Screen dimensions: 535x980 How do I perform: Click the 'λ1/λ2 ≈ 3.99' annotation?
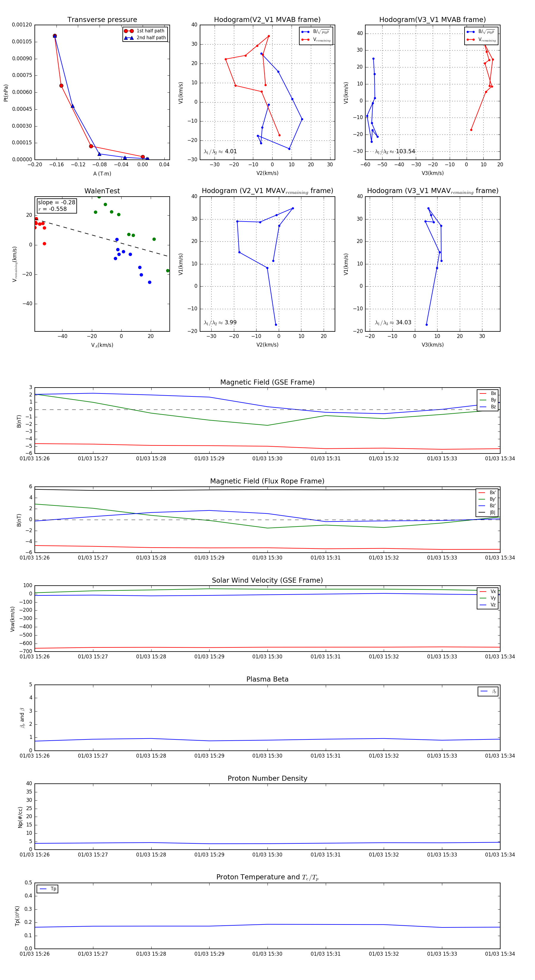point(220,323)
